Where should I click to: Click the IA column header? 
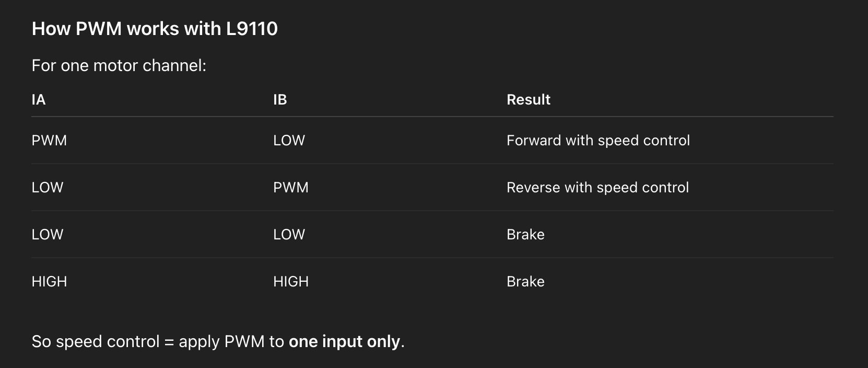click(39, 99)
